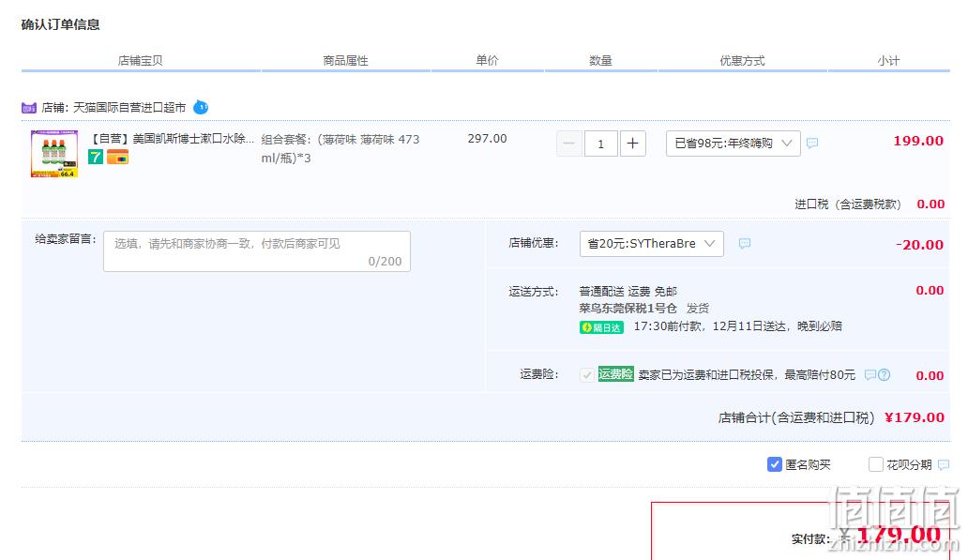This screenshot has height=560, width=968.
Task: Toggle the 运费险 shipping insurance checkbox
Action: (x=586, y=375)
